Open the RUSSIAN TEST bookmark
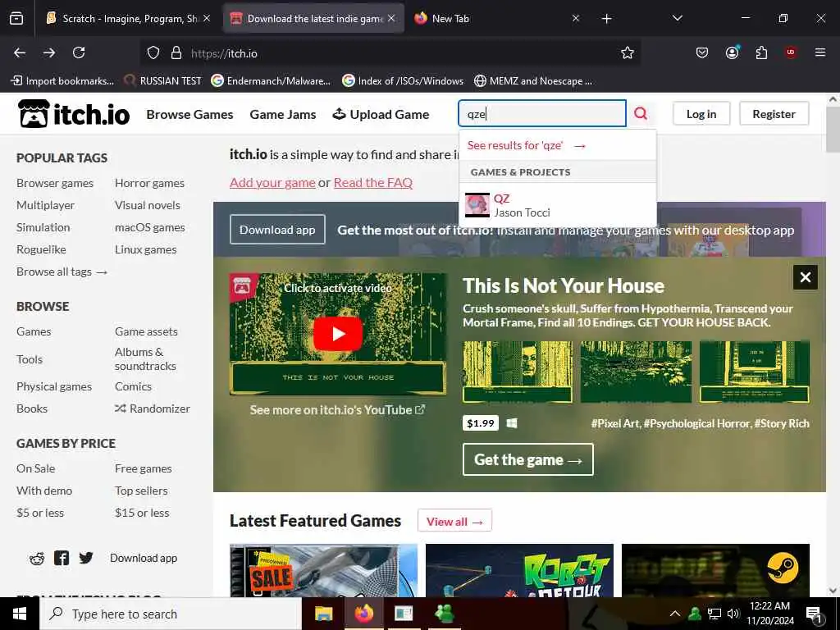The image size is (840, 630). 163,81
